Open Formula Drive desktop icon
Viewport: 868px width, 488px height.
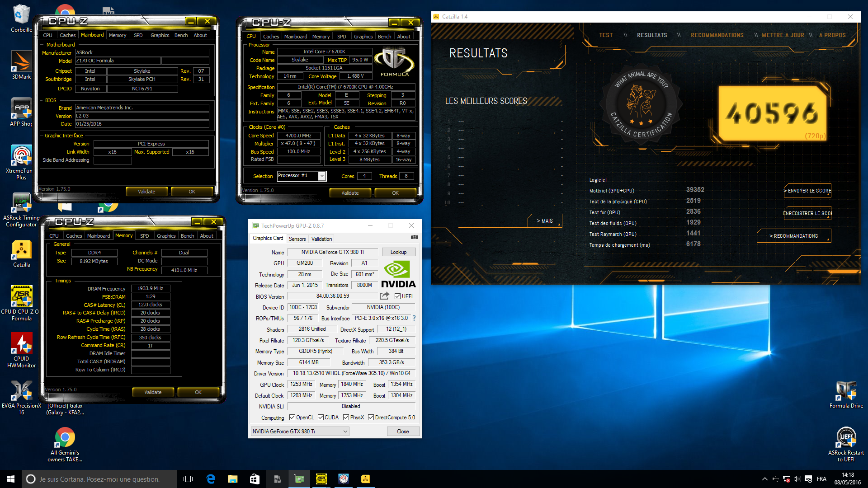[846, 394]
